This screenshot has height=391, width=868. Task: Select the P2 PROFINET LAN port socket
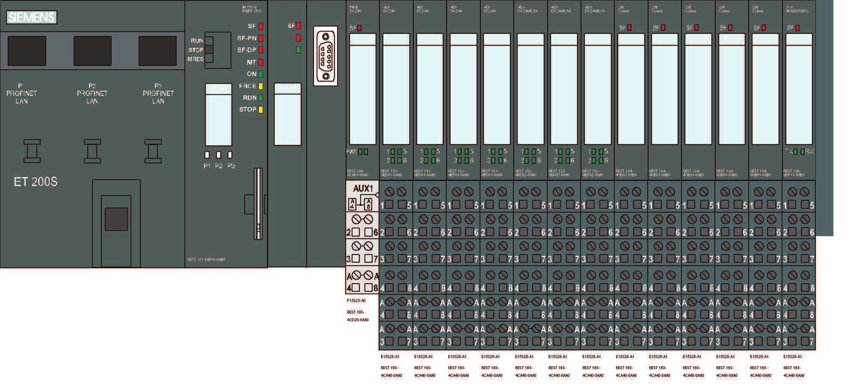(92, 51)
